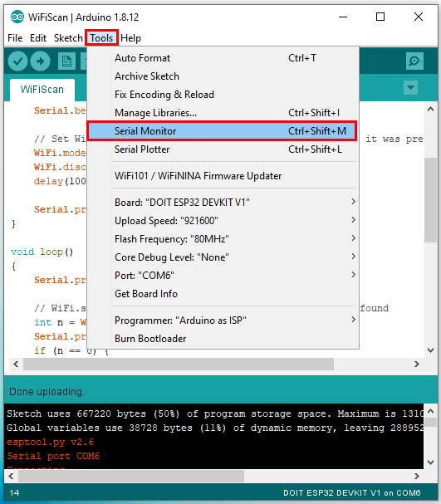The width and height of the screenshot is (441, 504).
Task: Open the Help menu
Action: [131, 38]
